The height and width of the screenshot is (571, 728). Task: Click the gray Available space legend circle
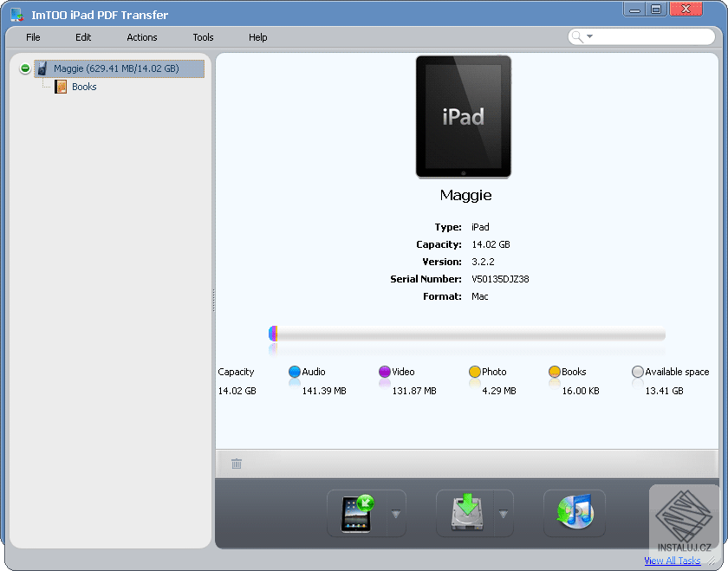638,372
